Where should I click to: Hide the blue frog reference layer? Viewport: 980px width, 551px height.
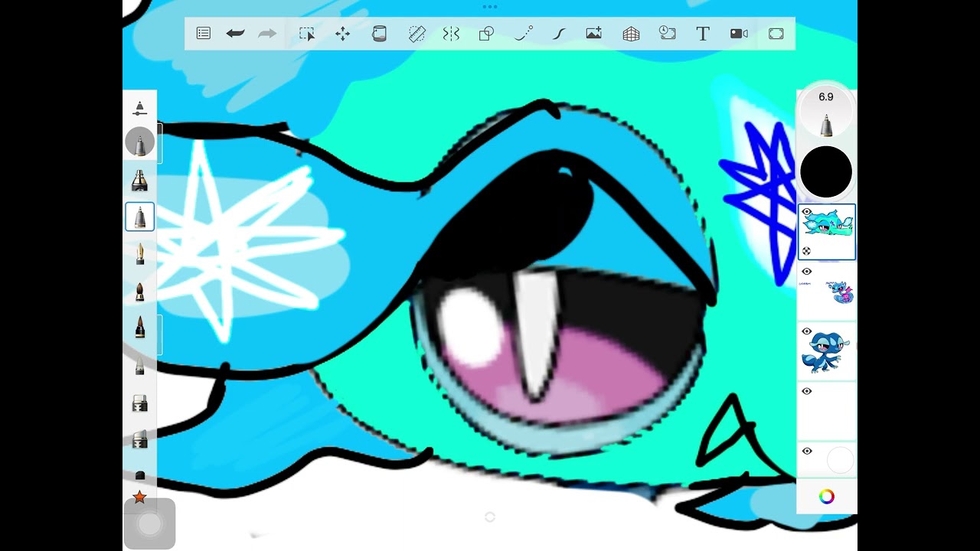[x=806, y=331]
